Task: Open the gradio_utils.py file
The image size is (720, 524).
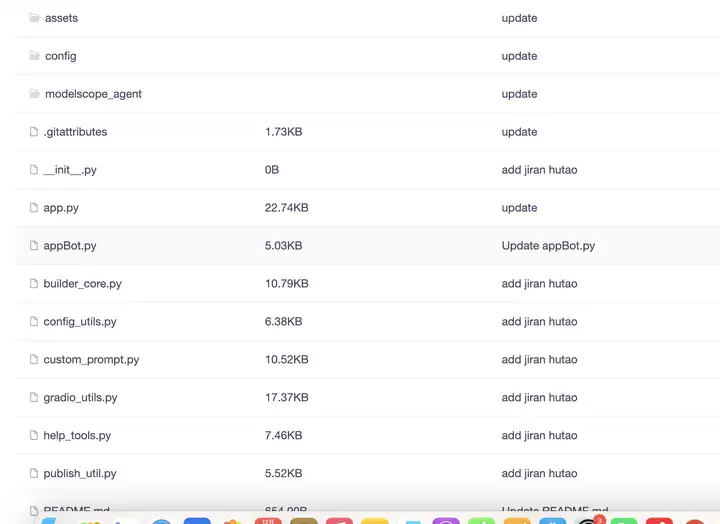Action: pyautogui.click(x=80, y=398)
